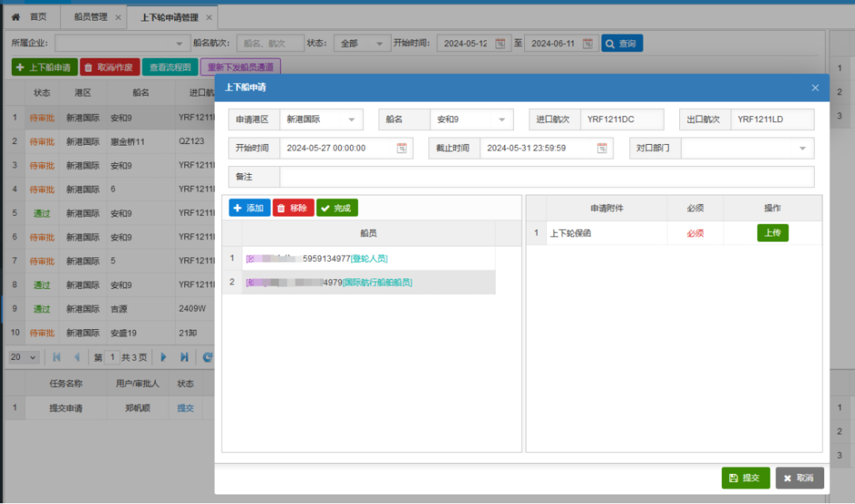Click the green 上传 button
855x504 pixels.
point(773,233)
